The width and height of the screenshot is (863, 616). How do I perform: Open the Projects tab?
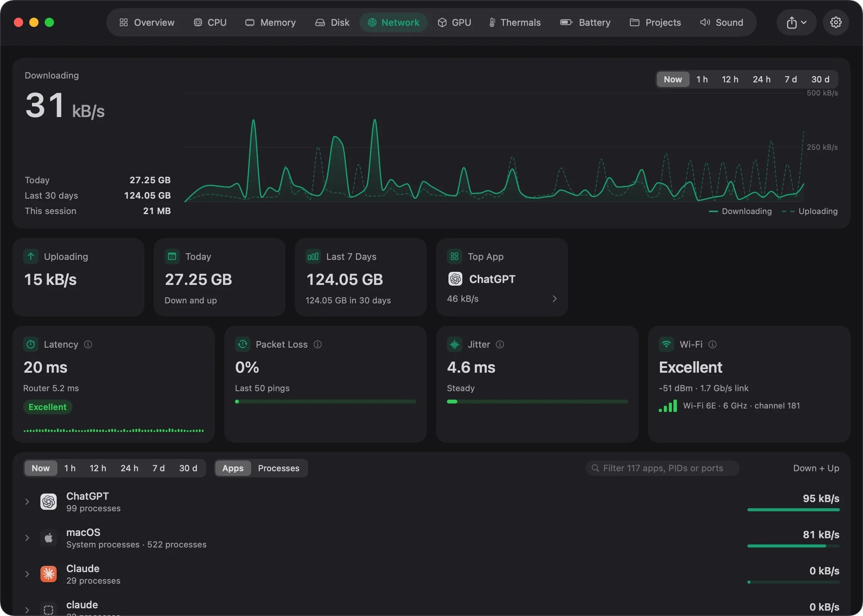click(x=655, y=22)
